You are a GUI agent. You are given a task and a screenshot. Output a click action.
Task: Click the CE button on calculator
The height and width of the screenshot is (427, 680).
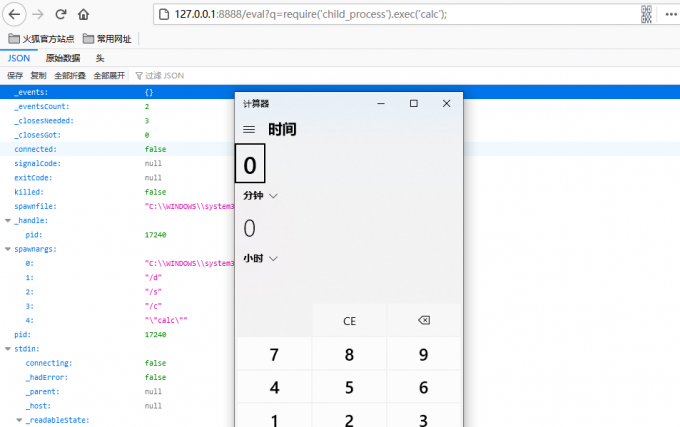[x=349, y=320]
